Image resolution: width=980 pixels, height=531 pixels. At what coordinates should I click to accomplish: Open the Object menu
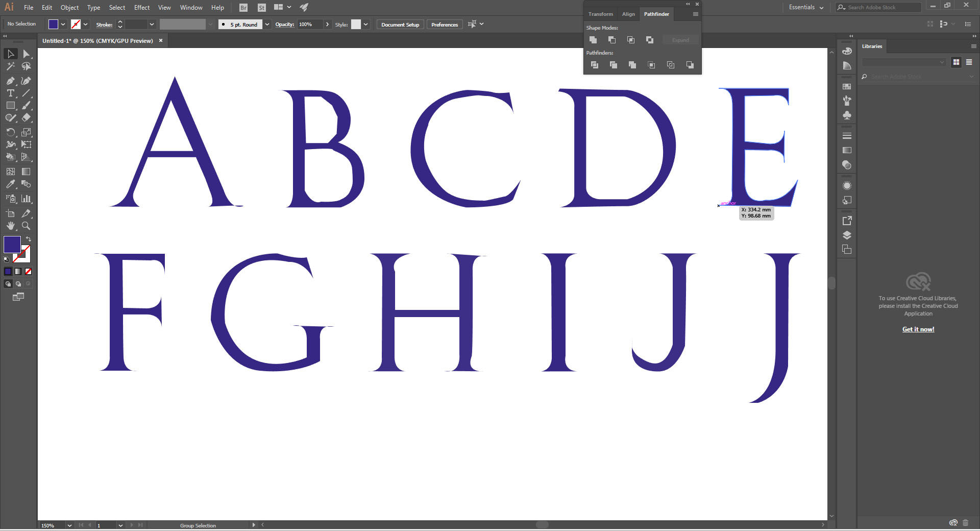click(x=69, y=7)
